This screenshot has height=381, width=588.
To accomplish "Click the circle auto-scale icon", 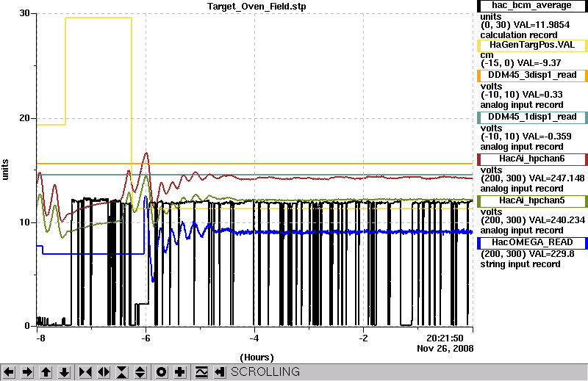I will (x=161, y=372).
